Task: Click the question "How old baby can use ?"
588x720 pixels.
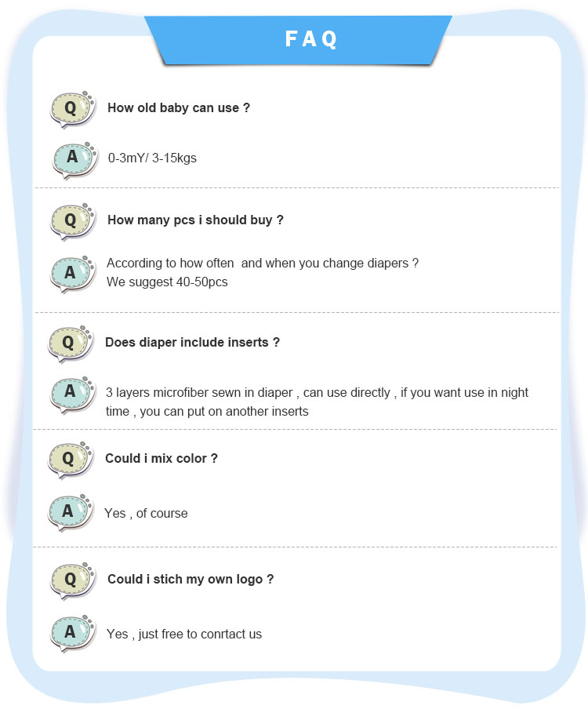Action: pos(179,108)
